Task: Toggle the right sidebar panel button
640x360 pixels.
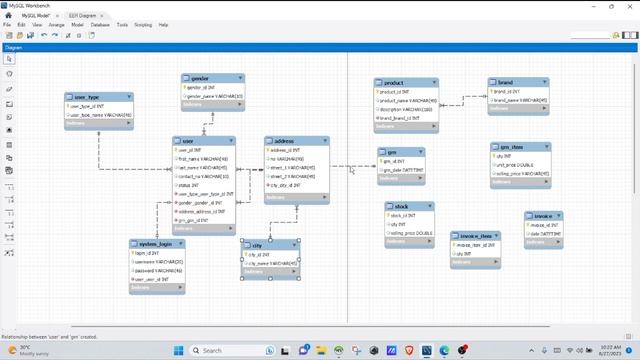Action: point(635,36)
